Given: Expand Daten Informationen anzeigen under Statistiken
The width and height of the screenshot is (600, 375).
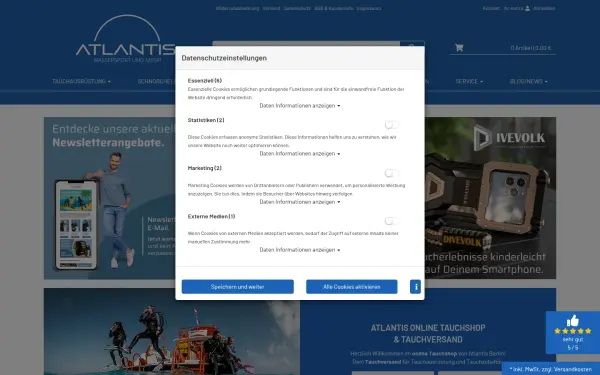Looking at the screenshot, I should click(x=300, y=154).
